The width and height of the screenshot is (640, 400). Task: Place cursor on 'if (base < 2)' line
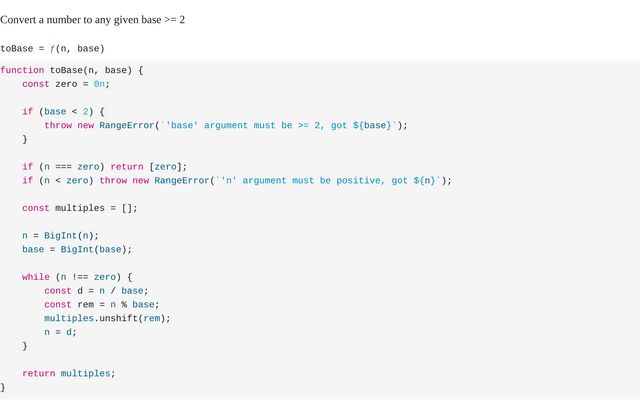(64, 111)
